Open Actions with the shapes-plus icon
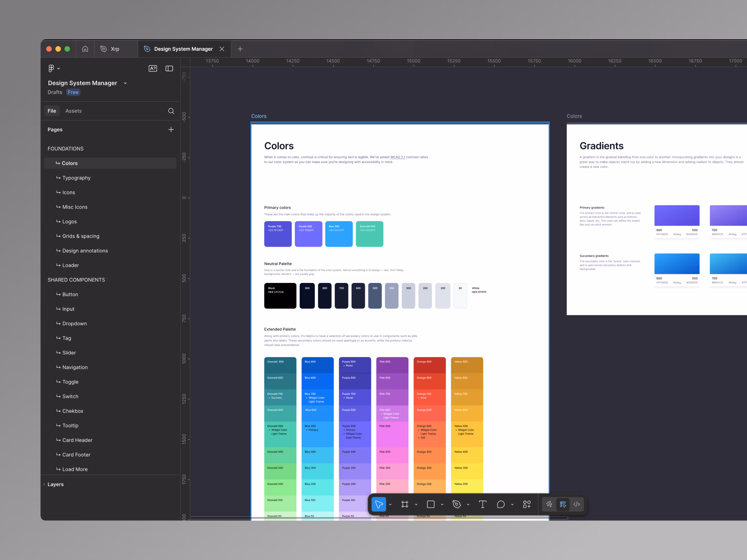Screen dimensions: 747x560 pos(527,504)
